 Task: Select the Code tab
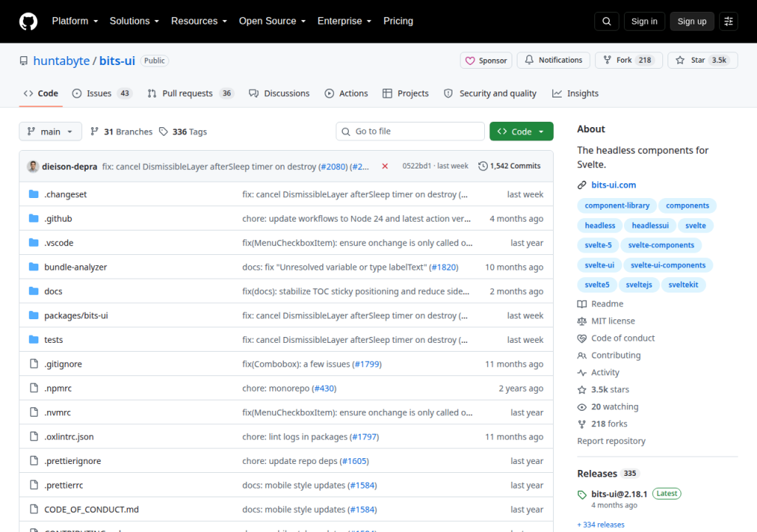41,94
